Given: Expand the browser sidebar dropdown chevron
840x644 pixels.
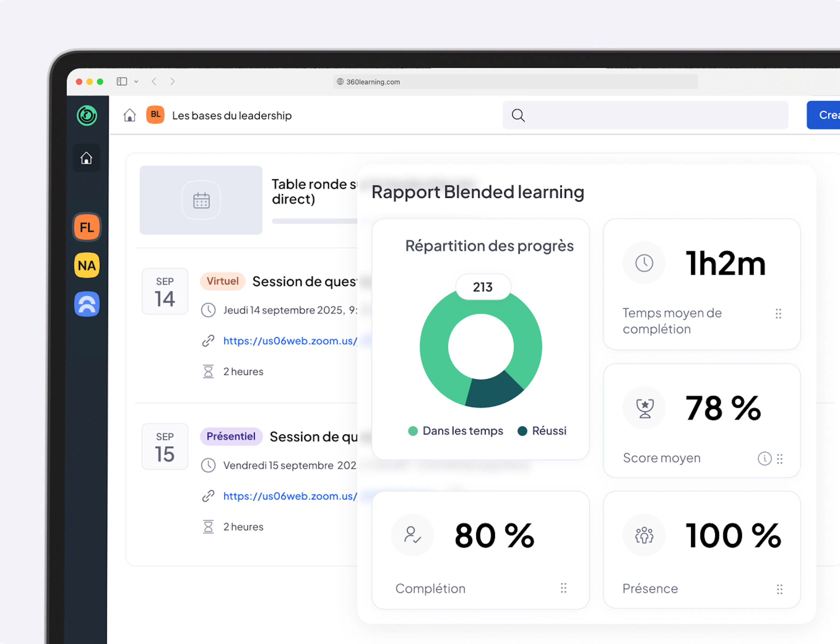Looking at the screenshot, I should point(136,82).
